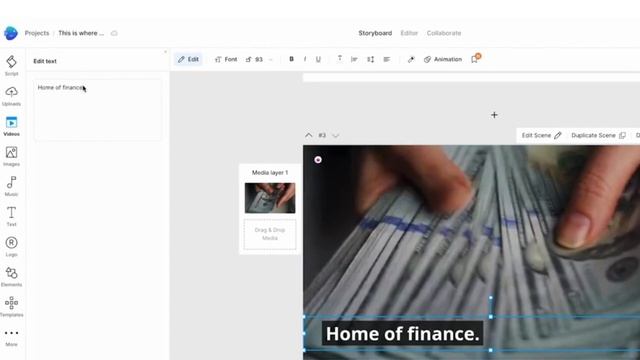Screen dimensions: 640x360
Task: Open text color picker dropper
Action: pos(411,59)
